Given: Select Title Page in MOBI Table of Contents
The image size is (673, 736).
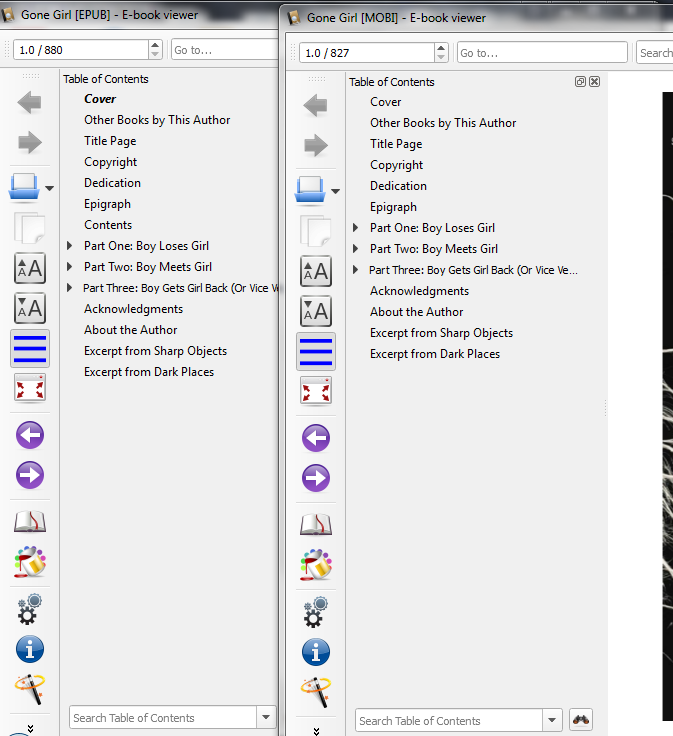Looking at the screenshot, I should coord(396,144).
